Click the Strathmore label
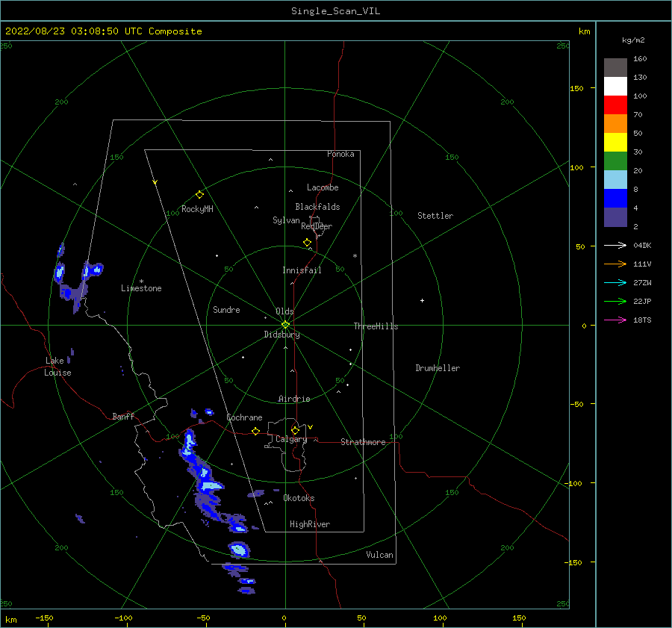The height and width of the screenshot is (628, 672). pos(364,442)
